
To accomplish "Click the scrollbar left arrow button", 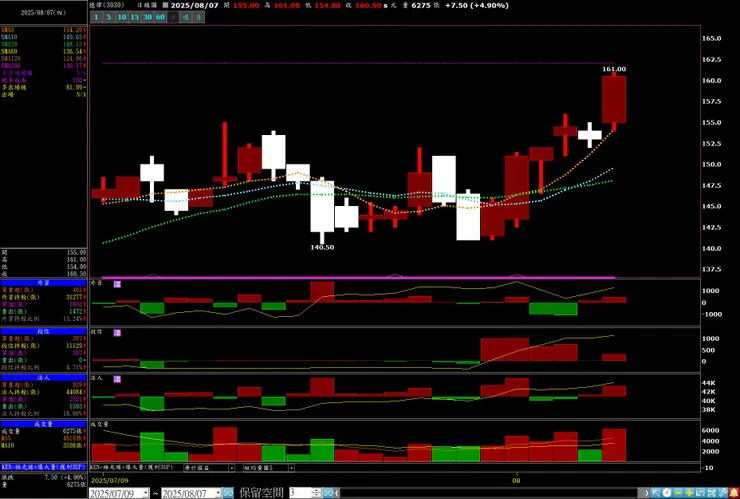I will [337, 493].
